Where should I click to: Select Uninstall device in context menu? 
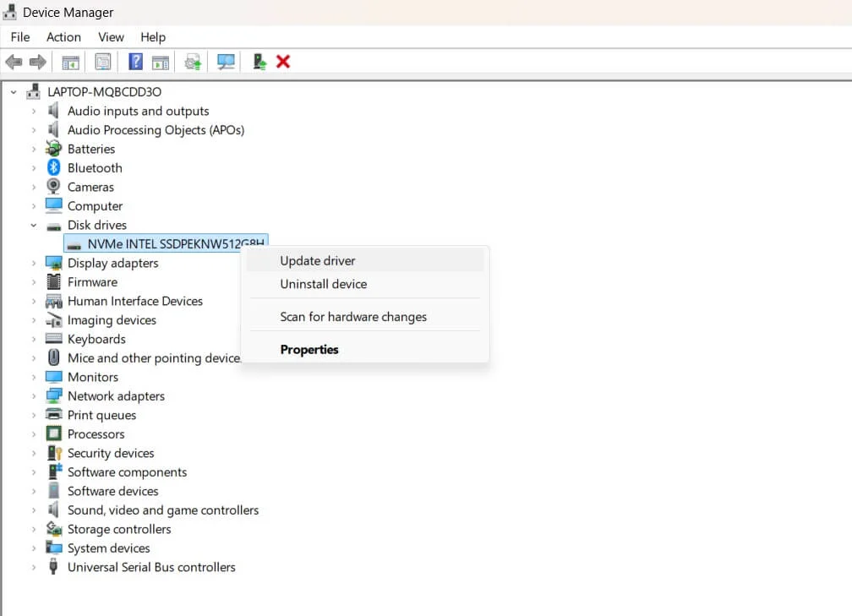pos(323,285)
